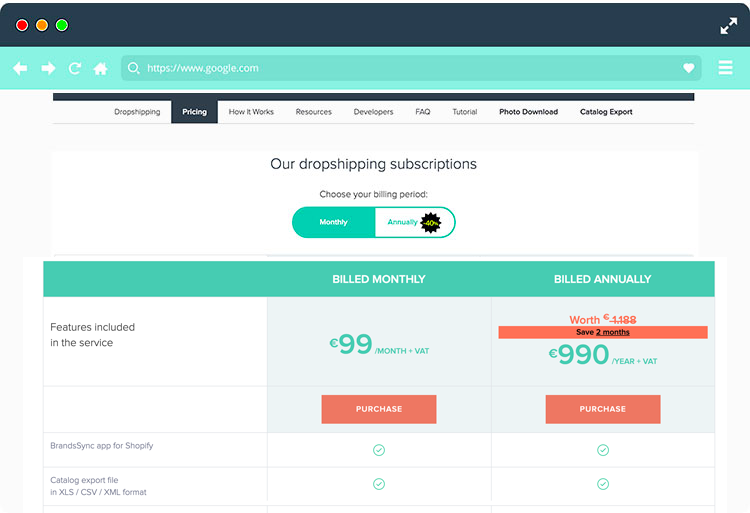Open the Pricing tab
This screenshot has width=750, height=513.
click(194, 112)
